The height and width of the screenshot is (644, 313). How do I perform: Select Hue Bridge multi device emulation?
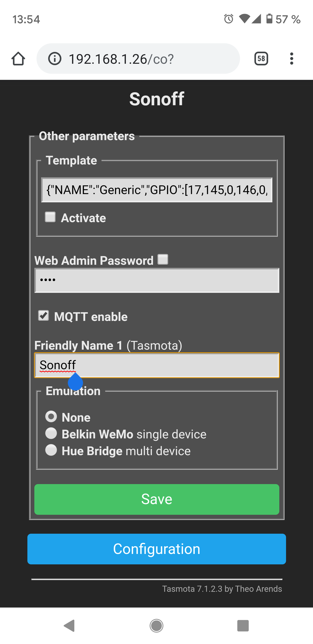51,450
